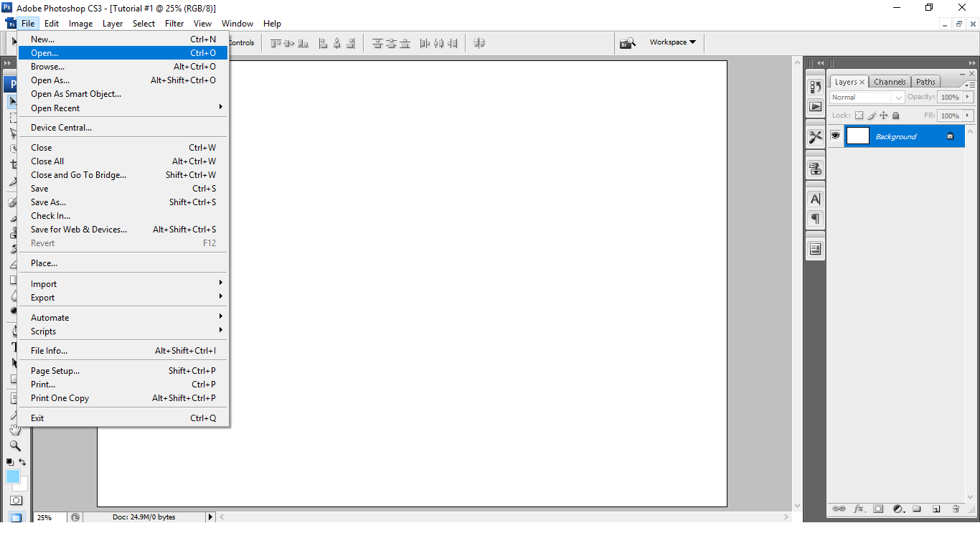980x551 pixels.
Task: Choose Open... from File menu
Action: click(123, 53)
